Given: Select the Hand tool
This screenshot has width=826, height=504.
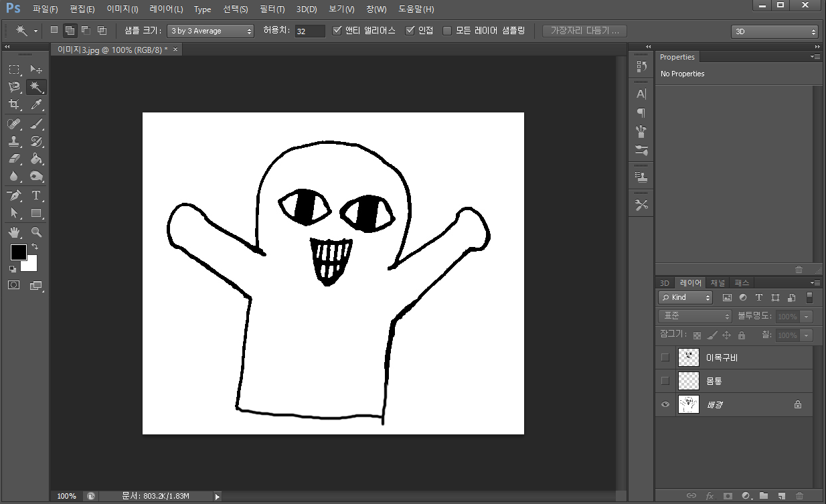Looking at the screenshot, I should [14, 232].
